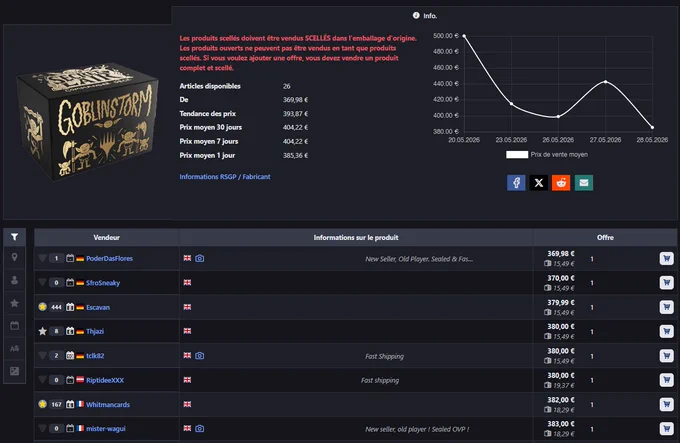View PoderDasFlores product photo camera icon

(199, 258)
